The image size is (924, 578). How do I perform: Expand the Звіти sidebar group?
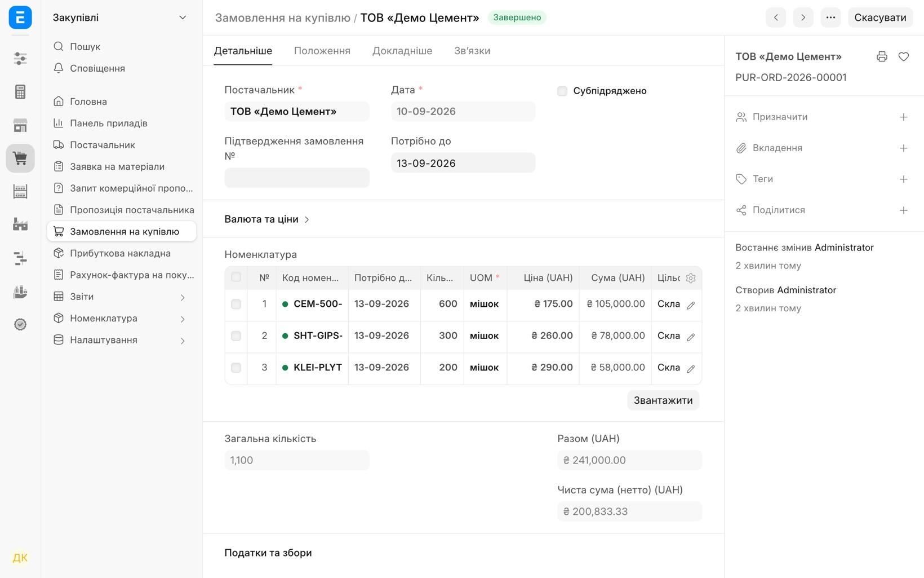pos(122,297)
